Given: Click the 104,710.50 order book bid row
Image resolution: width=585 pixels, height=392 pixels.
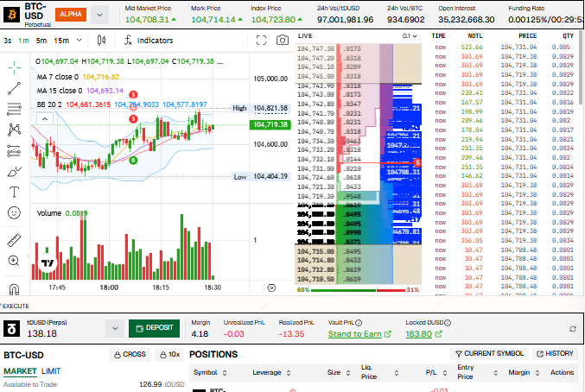Looking at the screenshot, I should click(358, 279).
